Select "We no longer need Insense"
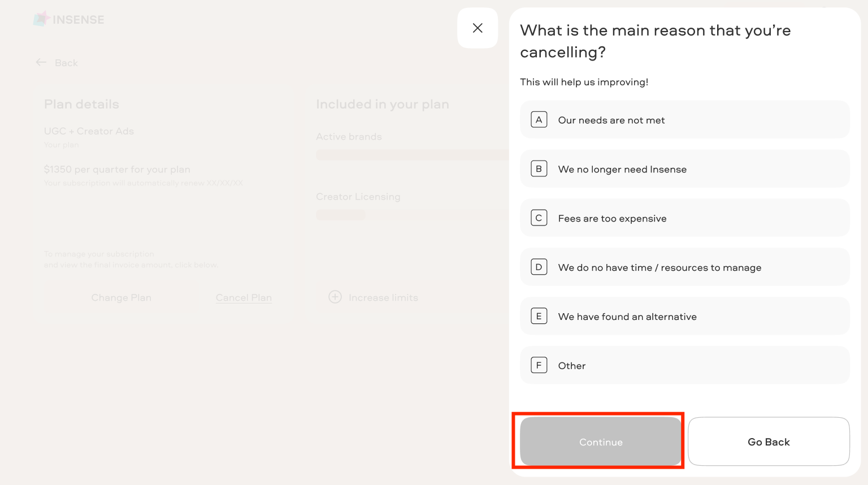The width and height of the screenshot is (868, 485). [x=685, y=168]
